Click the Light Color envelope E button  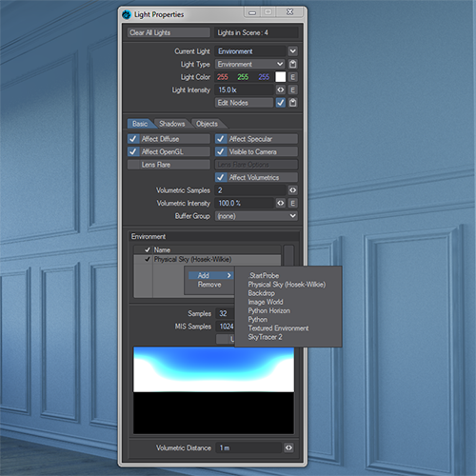click(292, 77)
